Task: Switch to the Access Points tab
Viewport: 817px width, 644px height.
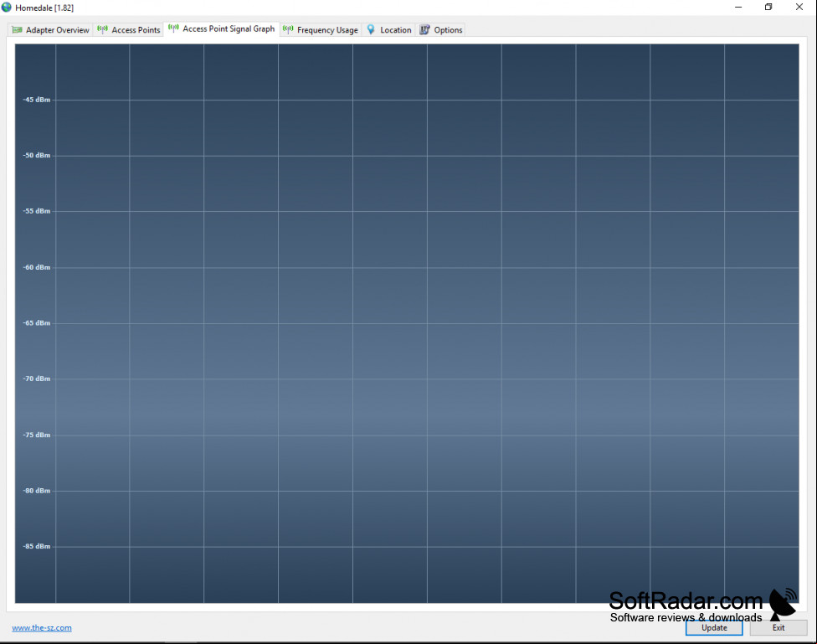Action: (129, 29)
